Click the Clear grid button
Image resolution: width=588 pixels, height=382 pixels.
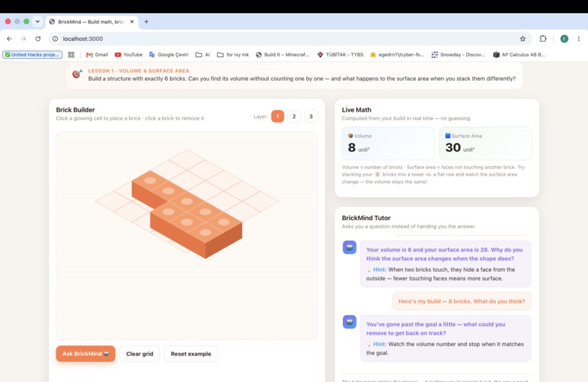[x=139, y=354]
